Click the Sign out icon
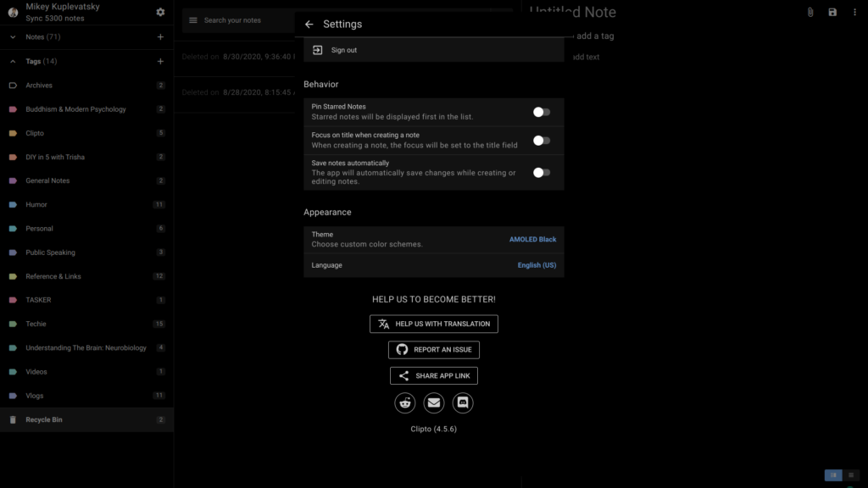868x488 pixels. tap(317, 50)
